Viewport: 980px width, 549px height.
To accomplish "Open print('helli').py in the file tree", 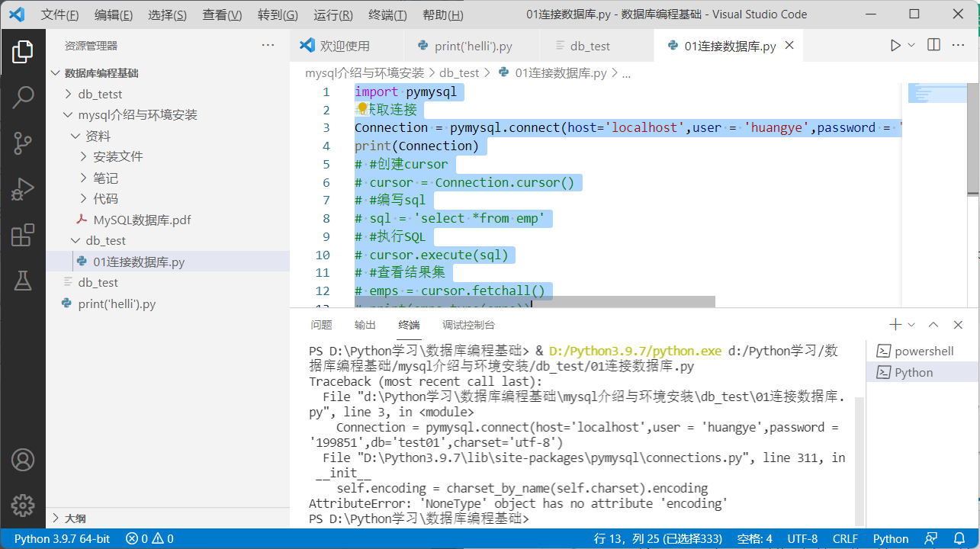I will tap(168, 303).
